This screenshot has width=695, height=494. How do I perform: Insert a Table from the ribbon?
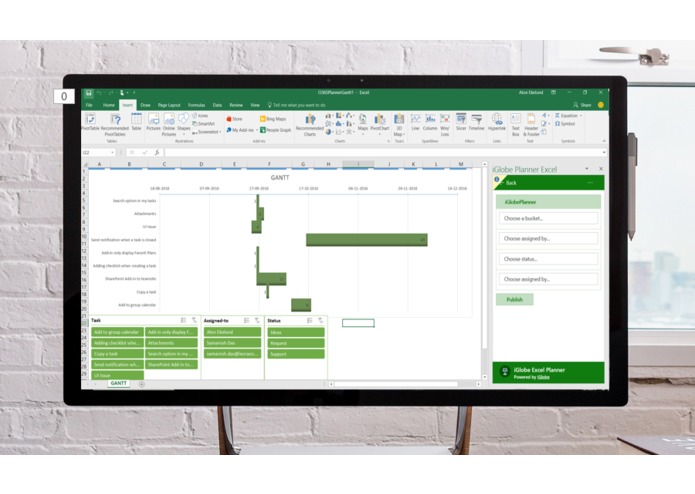pos(136,122)
